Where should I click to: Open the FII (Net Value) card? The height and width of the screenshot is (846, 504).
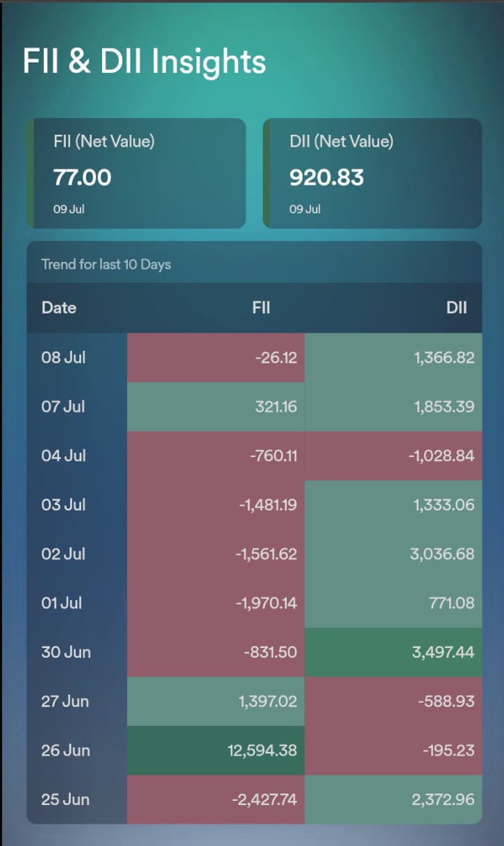click(136, 173)
